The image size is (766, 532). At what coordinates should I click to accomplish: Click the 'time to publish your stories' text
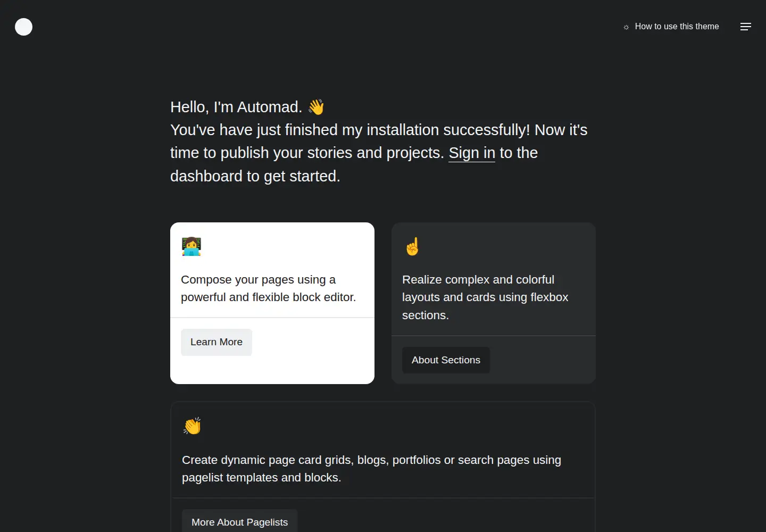coord(307,153)
